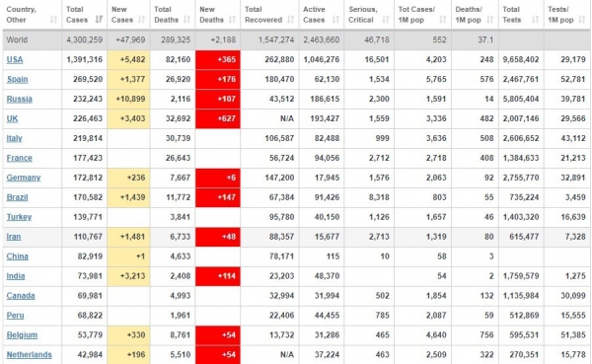The image size is (592, 364).
Task: Sort by Serious, Critical column arrows
Action: (386, 20)
